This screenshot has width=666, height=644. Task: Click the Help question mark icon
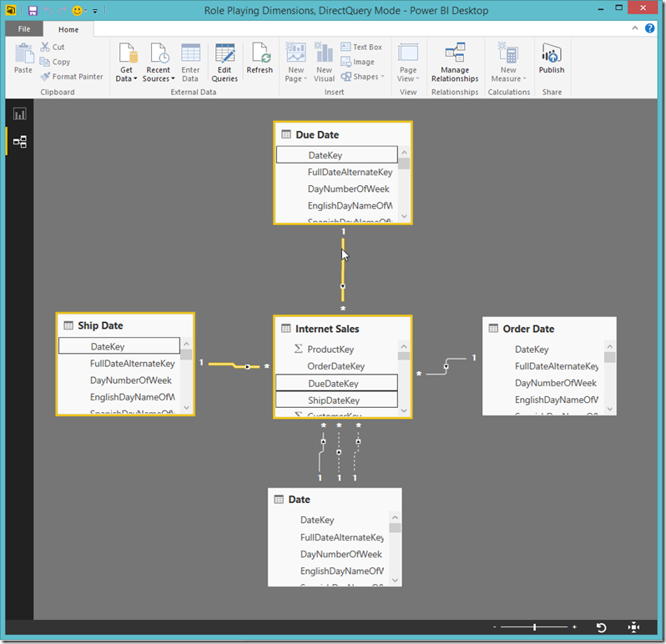[650, 28]
